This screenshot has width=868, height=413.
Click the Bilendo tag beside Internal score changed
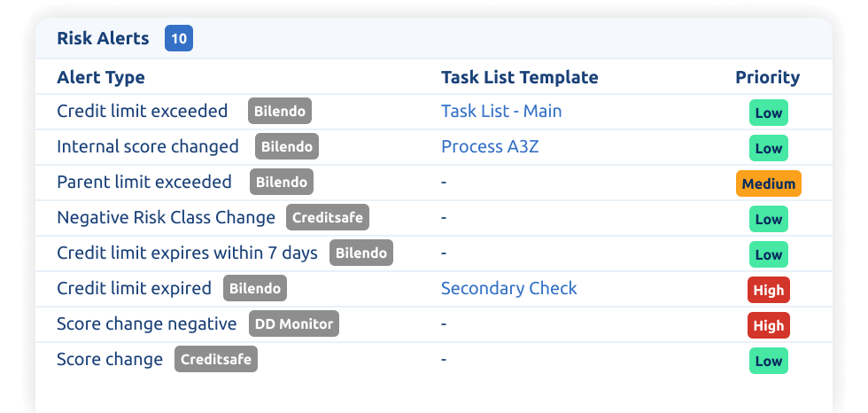click(x=287, y=147)
